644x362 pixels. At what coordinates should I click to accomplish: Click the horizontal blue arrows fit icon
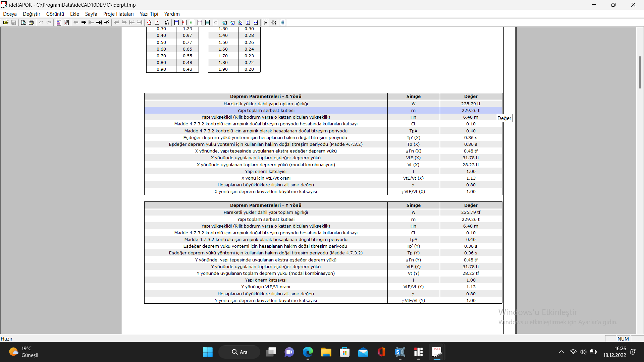coord(256,22)
